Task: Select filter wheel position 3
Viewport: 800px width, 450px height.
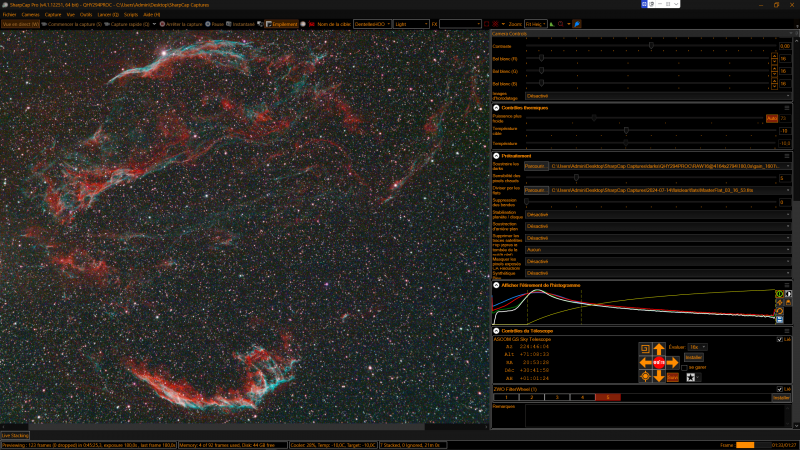Action: coord(557,397)
